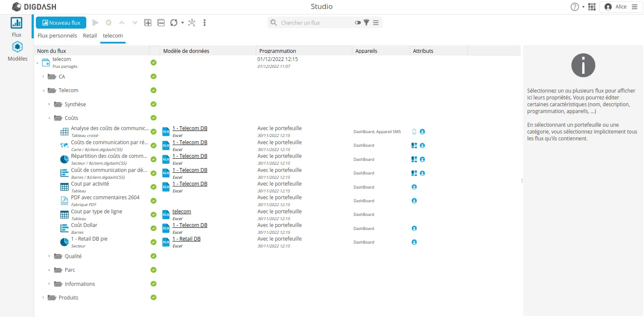Screen dimensions: 644x317
Task: Open the refresh dropdown arrow in toolbar
Action: (183, 23)
